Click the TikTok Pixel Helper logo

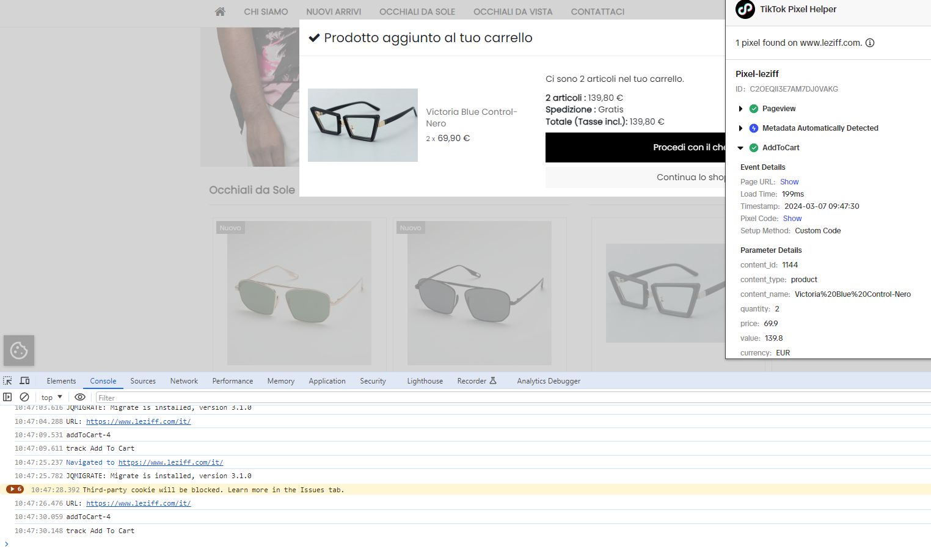(745, 10)
